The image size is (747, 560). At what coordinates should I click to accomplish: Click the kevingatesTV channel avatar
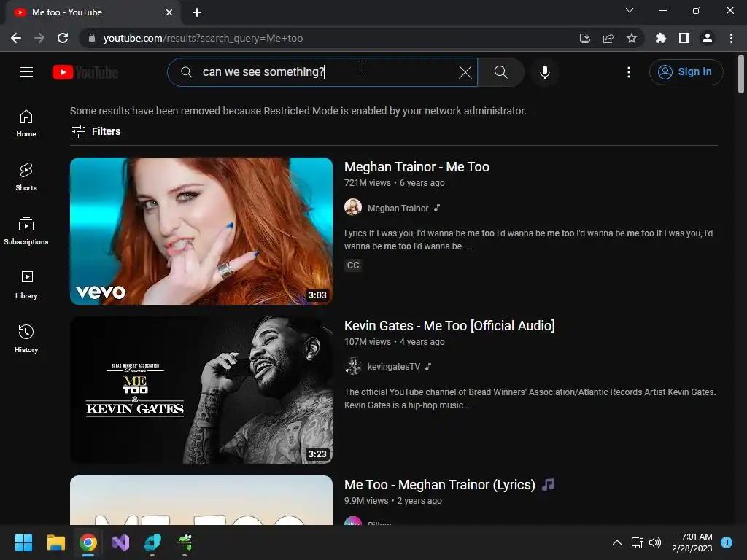coord(353,366)
